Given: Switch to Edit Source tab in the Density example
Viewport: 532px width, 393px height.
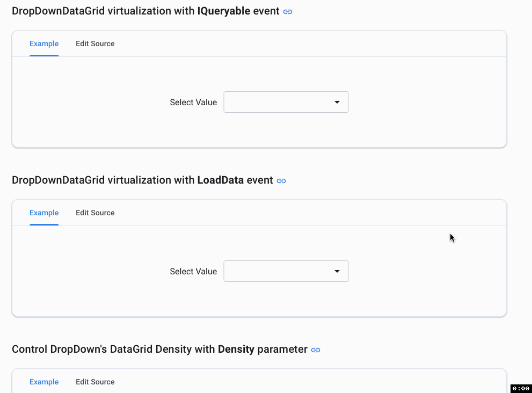Looking at the screenshot, I should [95, 382].
